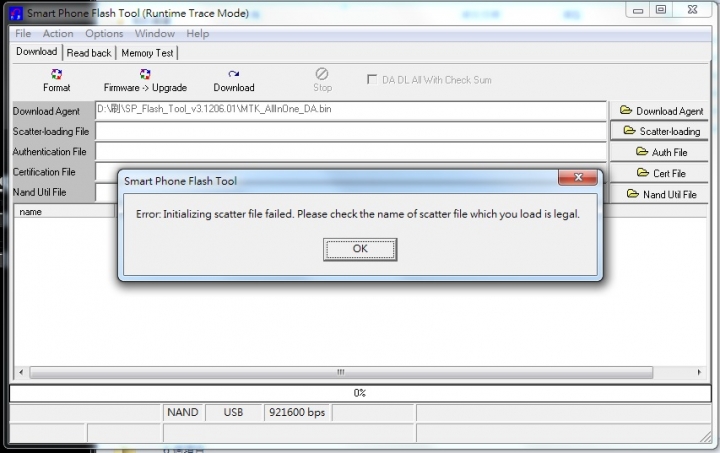Open the File menu

pos(23,34)
